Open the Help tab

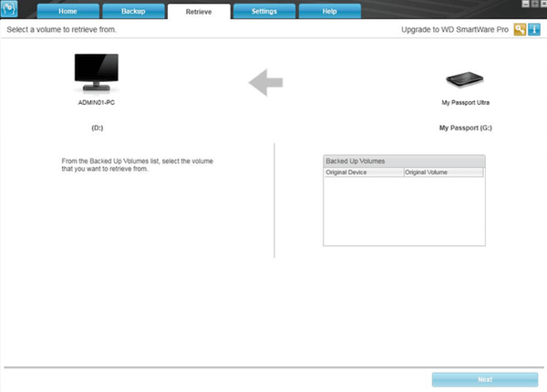coord(329,11)
